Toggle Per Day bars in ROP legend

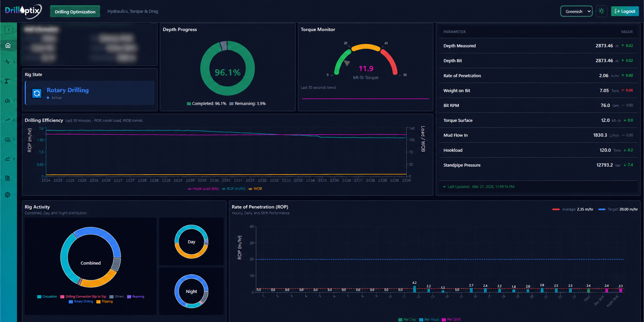pyautogui.click(x=407, y=319)
